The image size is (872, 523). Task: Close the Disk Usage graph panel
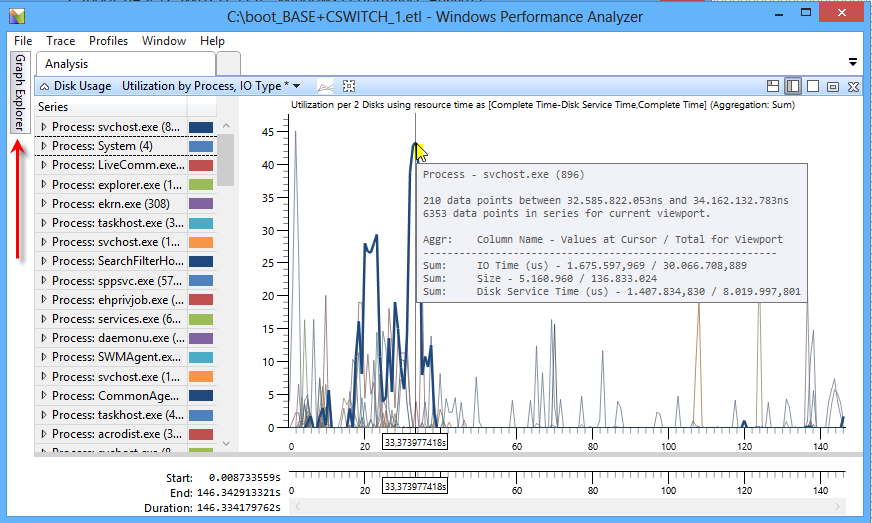(x=852, y=87)
